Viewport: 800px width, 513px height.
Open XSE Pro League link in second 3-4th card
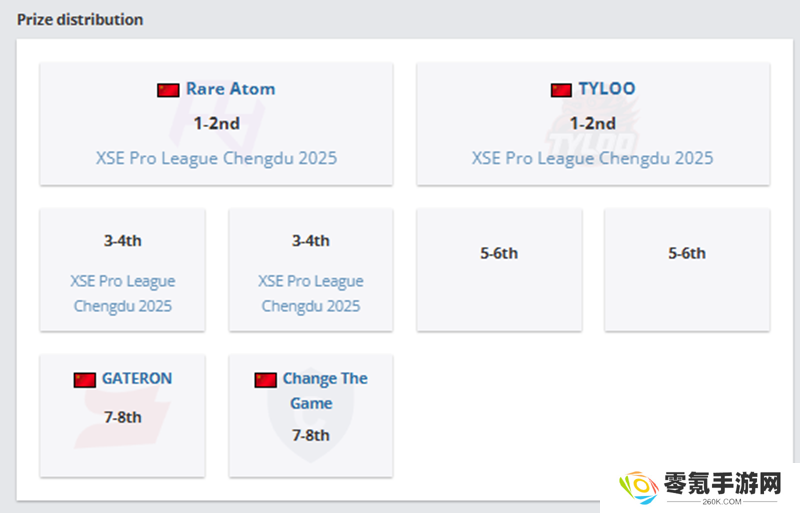coord(311,294)
